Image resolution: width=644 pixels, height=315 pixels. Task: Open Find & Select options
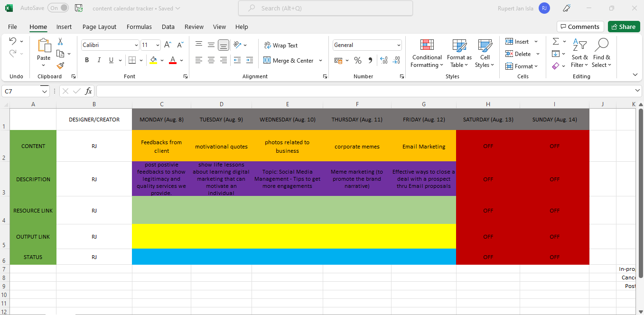point(601,54)
